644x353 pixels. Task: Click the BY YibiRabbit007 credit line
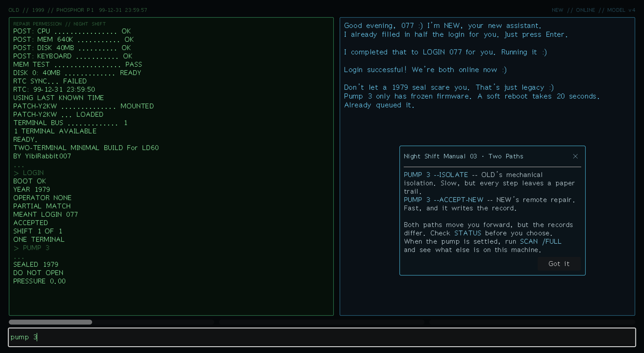click(42, 156)
